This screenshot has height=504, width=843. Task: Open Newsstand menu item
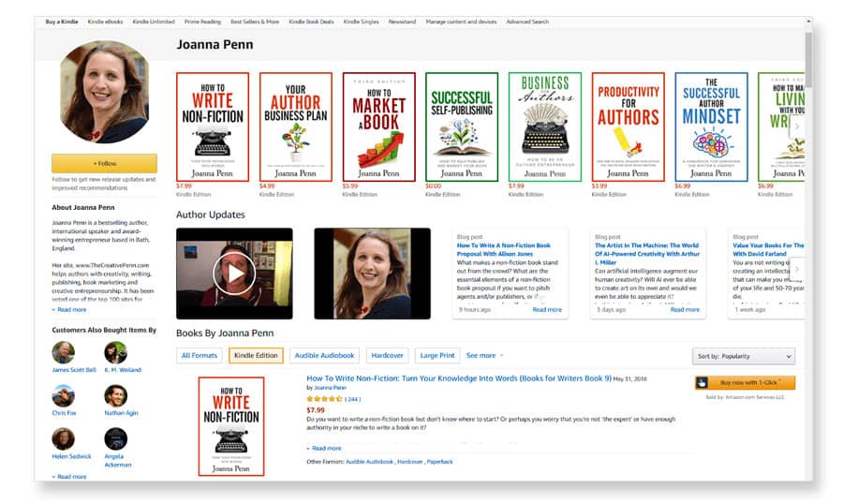[x=402, y=22]
